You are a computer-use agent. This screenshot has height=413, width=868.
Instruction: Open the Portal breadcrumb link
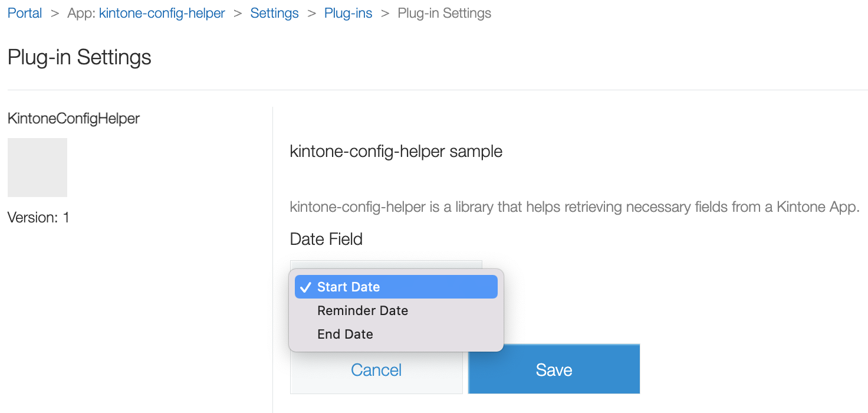(x=24, y=13)
